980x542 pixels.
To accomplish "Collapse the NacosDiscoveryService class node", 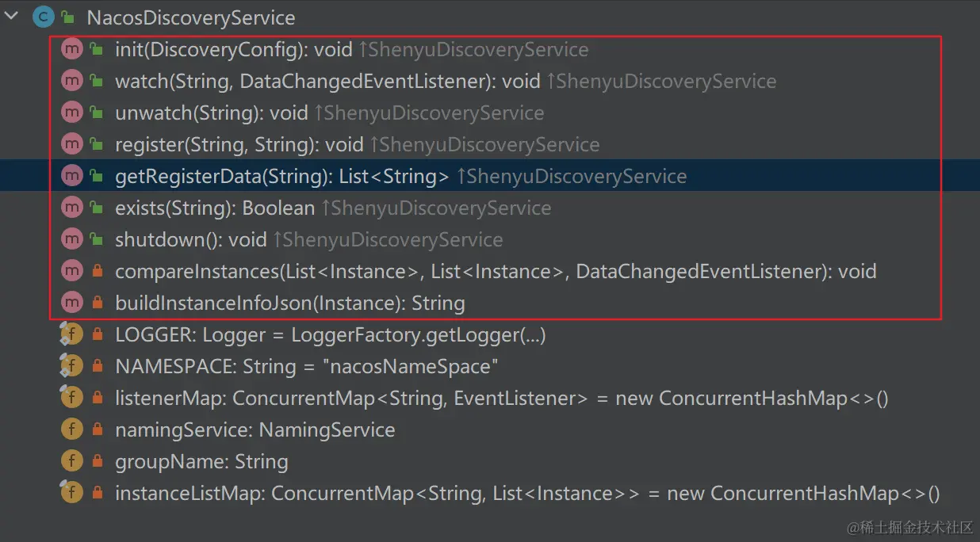I will [12, 17].
